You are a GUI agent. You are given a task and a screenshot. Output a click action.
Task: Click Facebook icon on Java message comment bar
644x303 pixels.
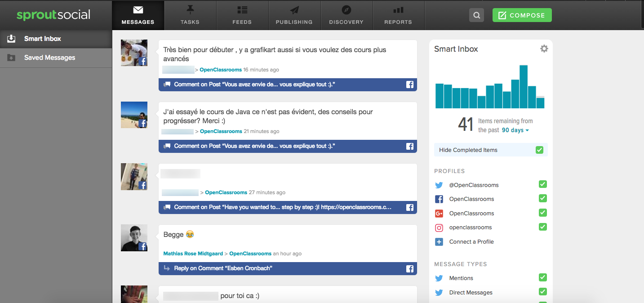410,146
